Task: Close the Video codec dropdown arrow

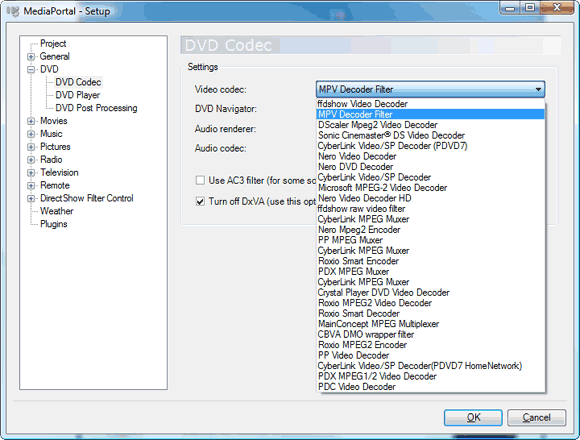Action: point(538,89)
